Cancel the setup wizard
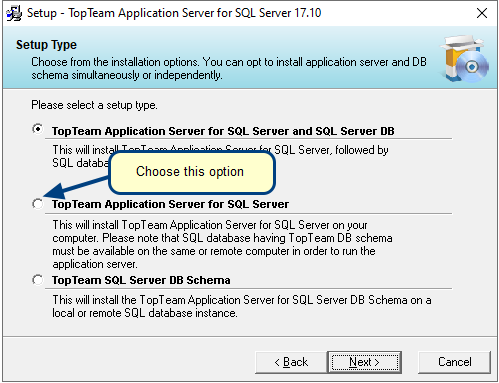This screenshot has width=499, height=383. (454, 362)
